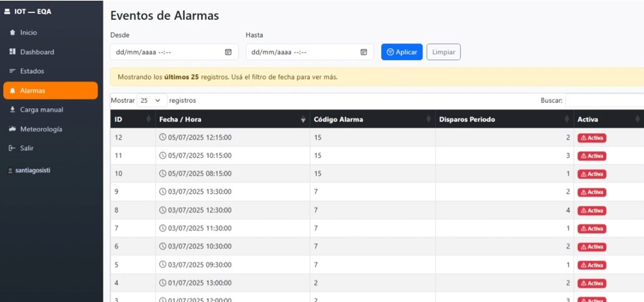
Task: Clear filters with Limpiar button
Action: (444, 52)
